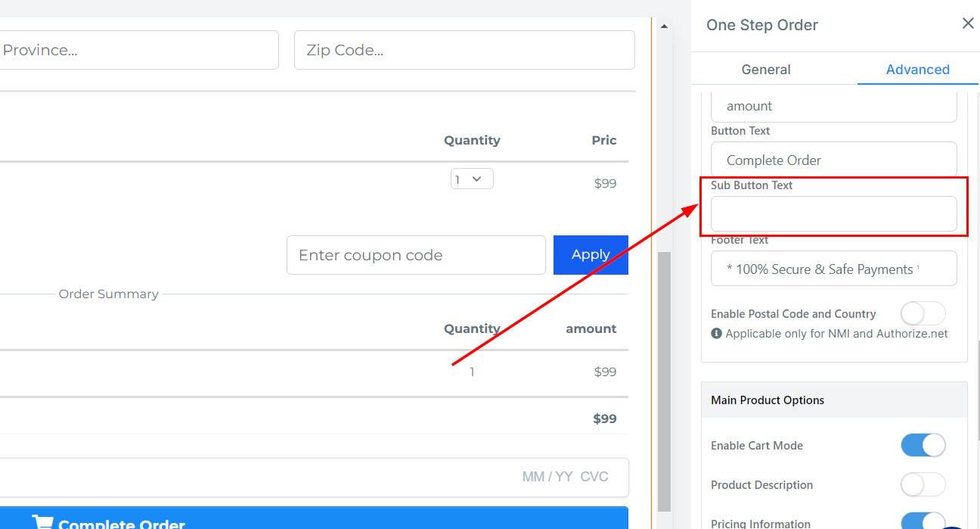Click the Footer Text input field
The image size is (980, 529).
click(x=833, y=269)
